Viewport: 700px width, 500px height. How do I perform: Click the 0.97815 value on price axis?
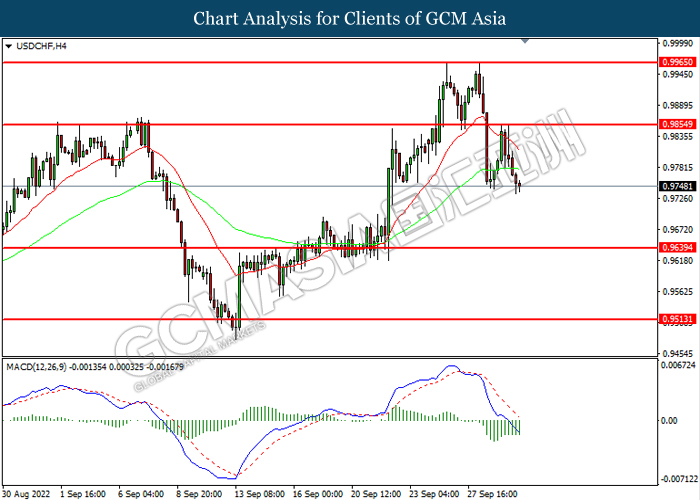678,167
